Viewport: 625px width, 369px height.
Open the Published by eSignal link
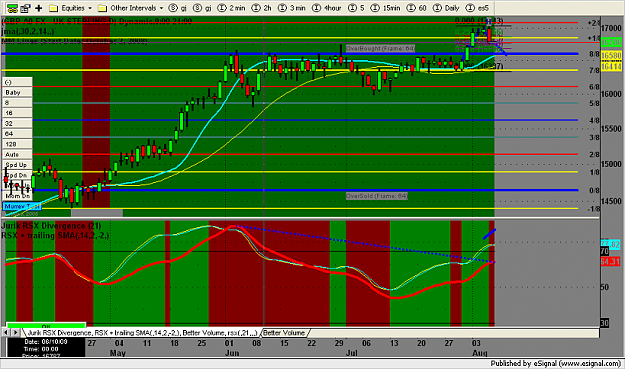tap(556, 363)
